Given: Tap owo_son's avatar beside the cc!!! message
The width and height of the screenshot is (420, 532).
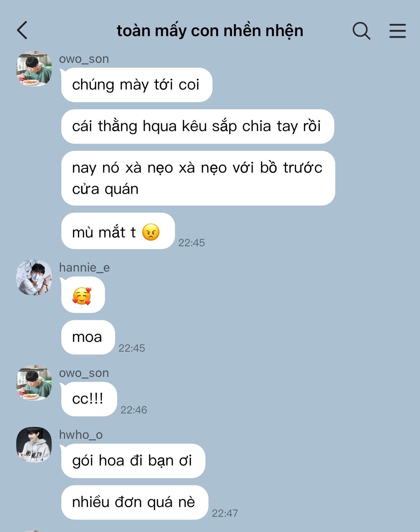Looking at the screenshot, I should click(34, 383).
